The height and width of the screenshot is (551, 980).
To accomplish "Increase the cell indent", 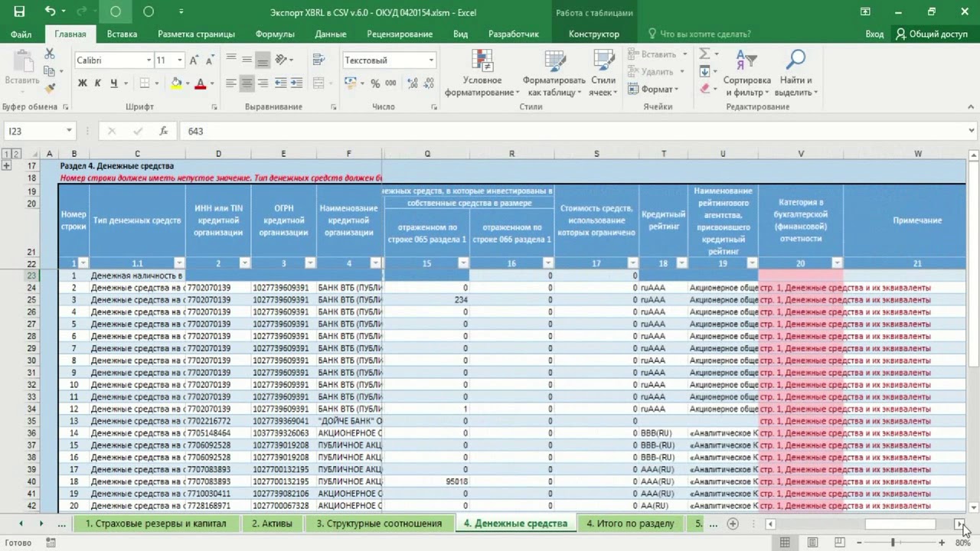I will click(x=299, y=83).
